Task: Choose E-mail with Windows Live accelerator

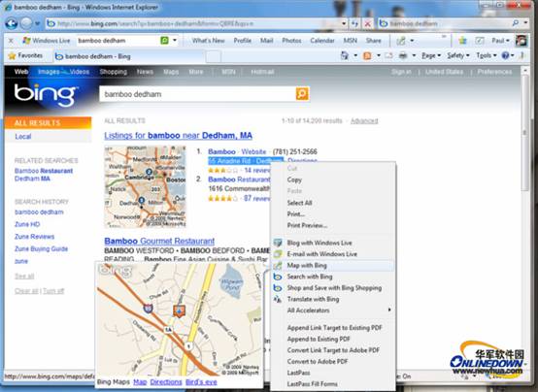Action: (x=332, y=254)
